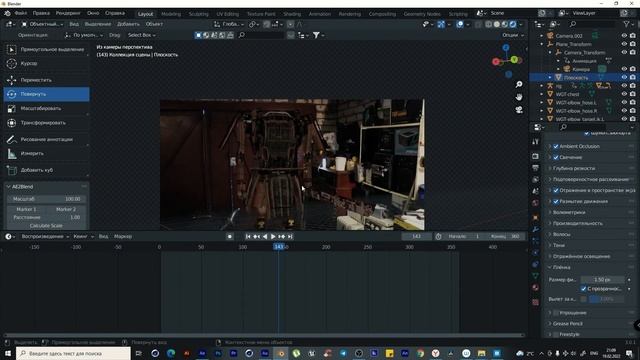Open the Texture properties checker tab icon

pos(536,302)
